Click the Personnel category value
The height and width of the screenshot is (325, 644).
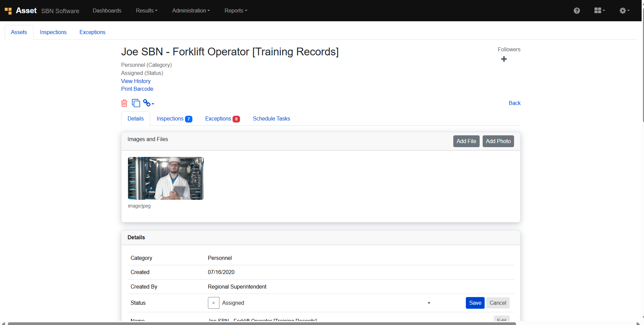pos(220,258)
